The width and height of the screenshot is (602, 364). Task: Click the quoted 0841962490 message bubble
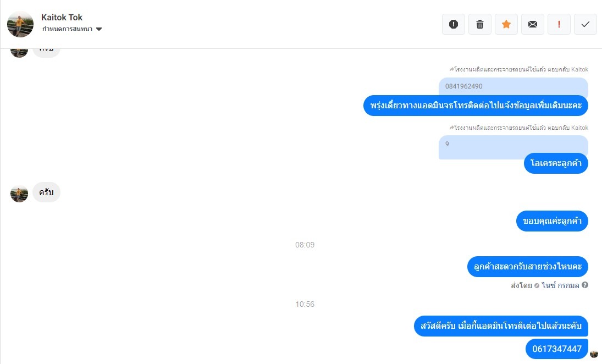coord(513,87)
